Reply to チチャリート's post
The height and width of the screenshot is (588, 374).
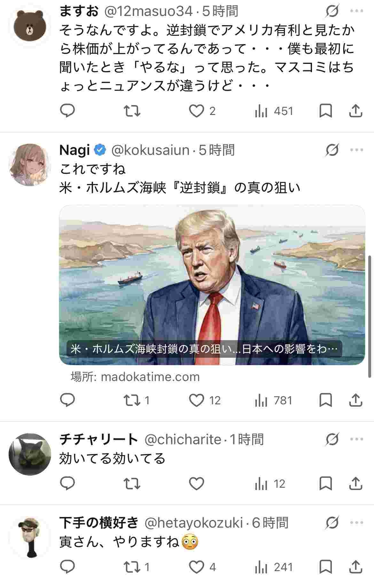tap(67, 484)
